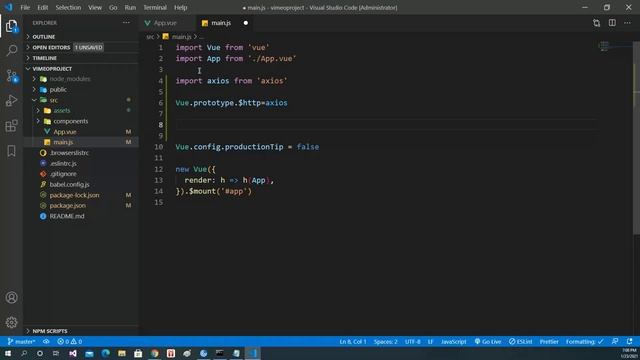Open the Bookmarks view in activity bar
The height and width of the screenshot is (360, 640).
[11, 151]
